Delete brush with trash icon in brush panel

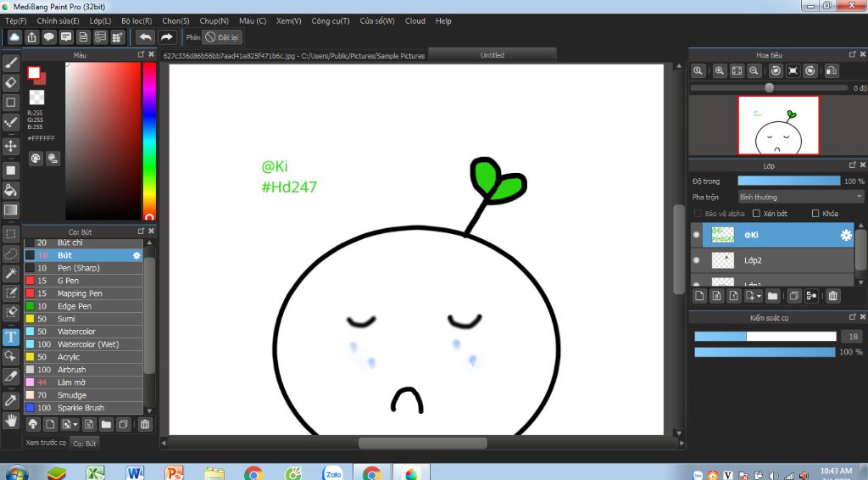click(144, 425)
